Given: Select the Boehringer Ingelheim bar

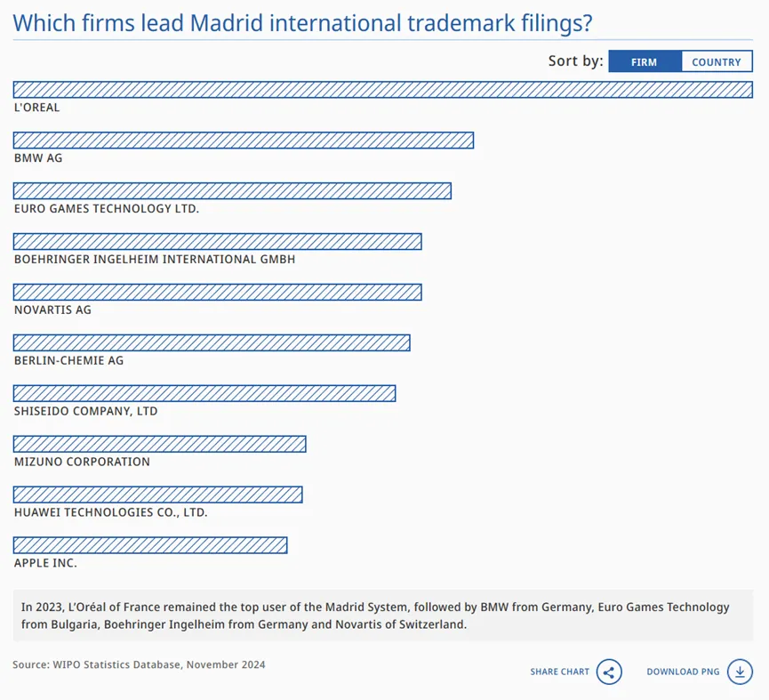Looking at the screenshot, I should pyautogui.click(x=218, y=241).
